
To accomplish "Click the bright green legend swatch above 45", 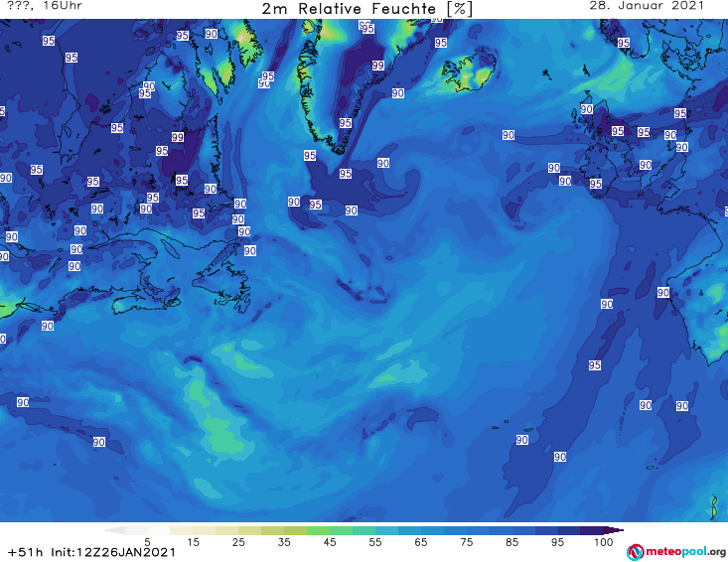I will coord(318,530).
